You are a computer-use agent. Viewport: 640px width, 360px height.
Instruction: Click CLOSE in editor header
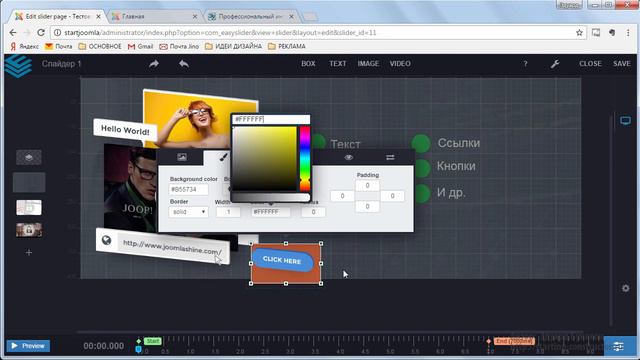590,64
